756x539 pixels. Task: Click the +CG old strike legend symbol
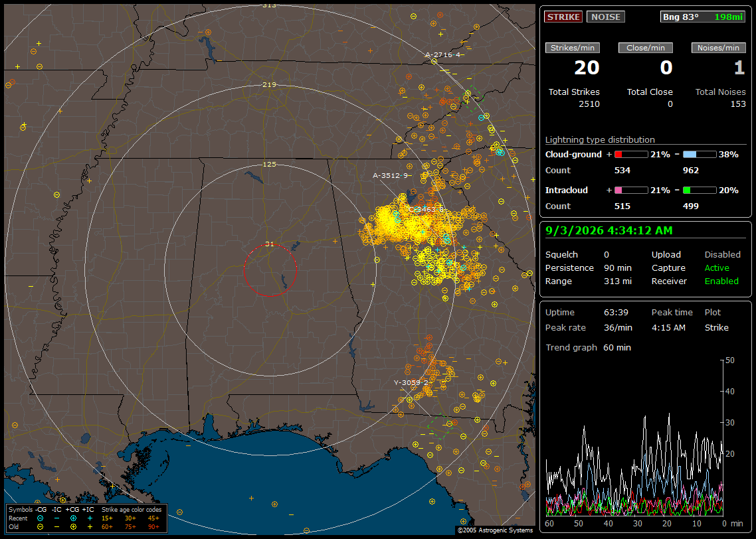click(73, 527)
